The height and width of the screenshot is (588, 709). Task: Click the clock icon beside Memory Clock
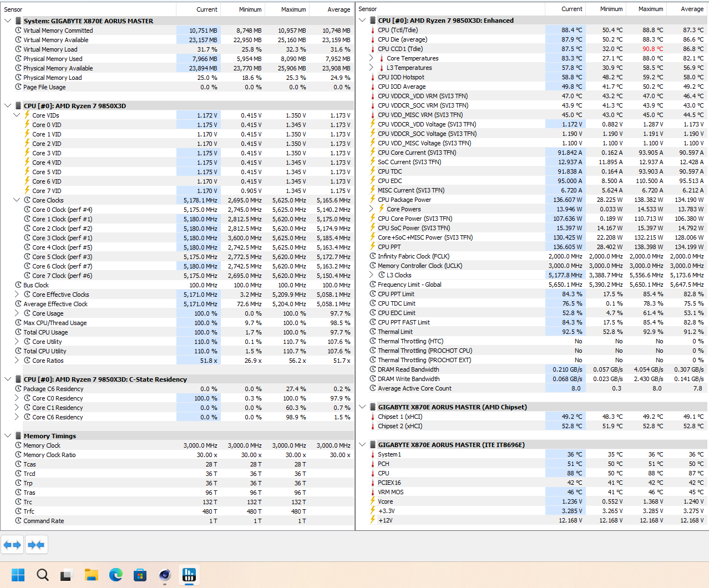pos(18,445)
